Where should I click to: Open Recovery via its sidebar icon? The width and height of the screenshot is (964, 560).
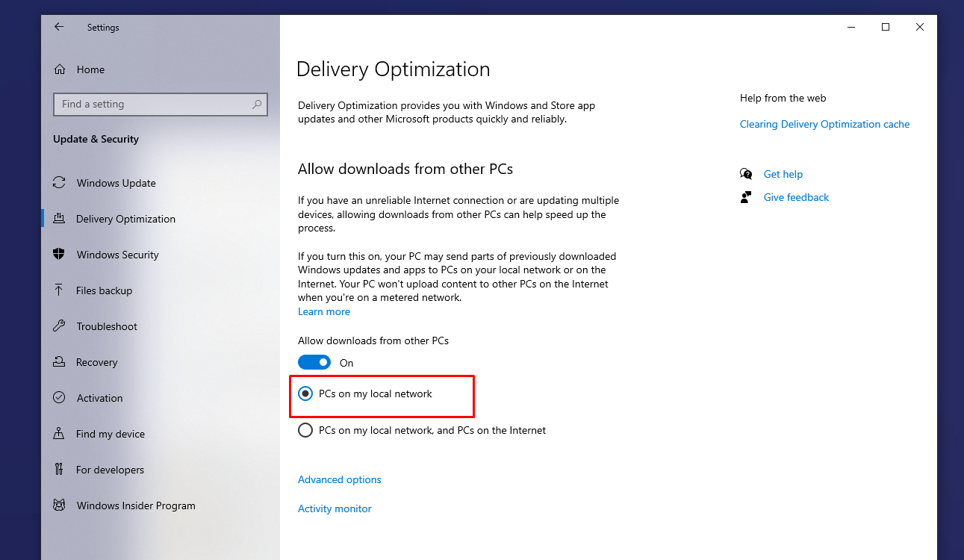point(59,362)
